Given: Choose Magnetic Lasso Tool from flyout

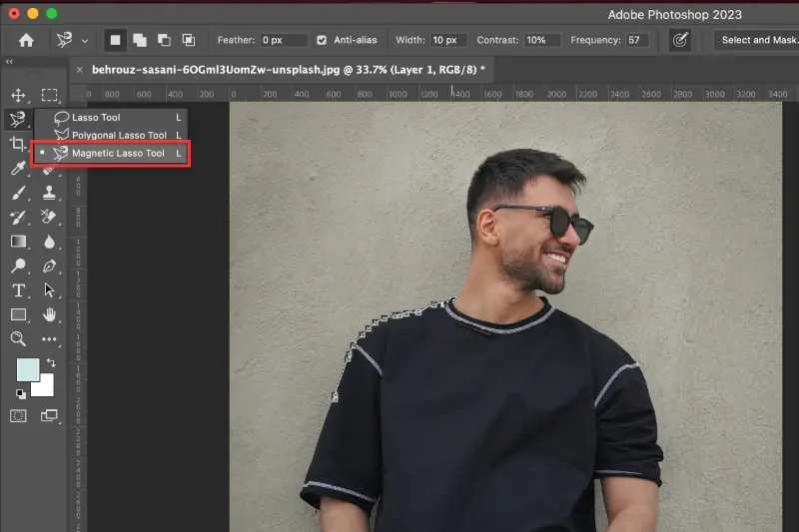Looking at the screenshot, I should (111, 153).
